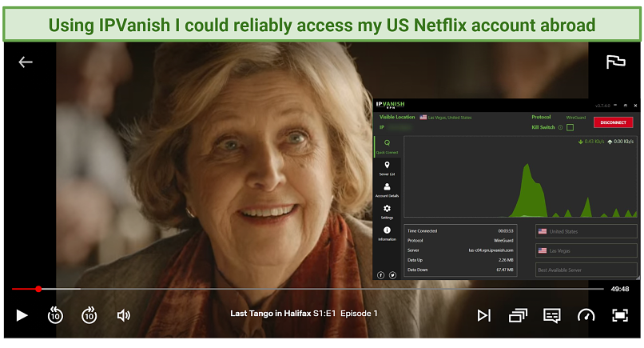This screenshot has height=348, width=644.
Task: Enter fullscreen mode
Action: 620,315
